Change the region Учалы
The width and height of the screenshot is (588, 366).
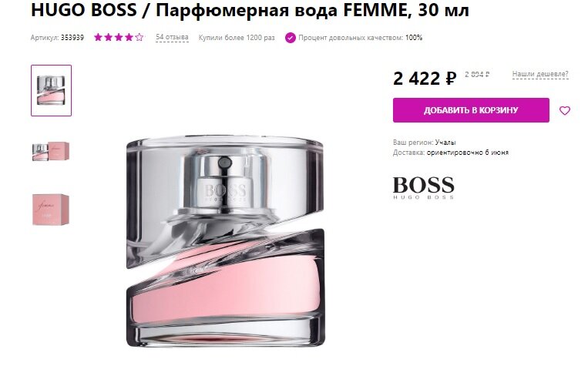[x=445, y=143]
